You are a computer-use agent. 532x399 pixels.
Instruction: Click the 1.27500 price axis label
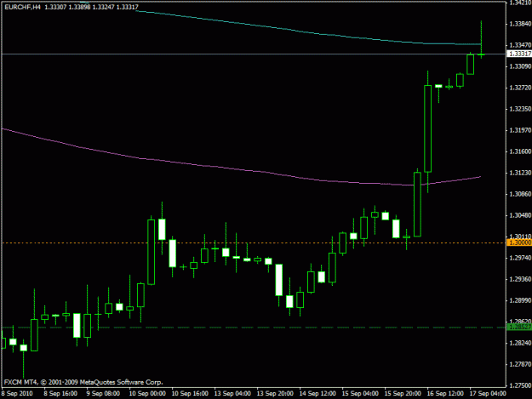(520, 385)
